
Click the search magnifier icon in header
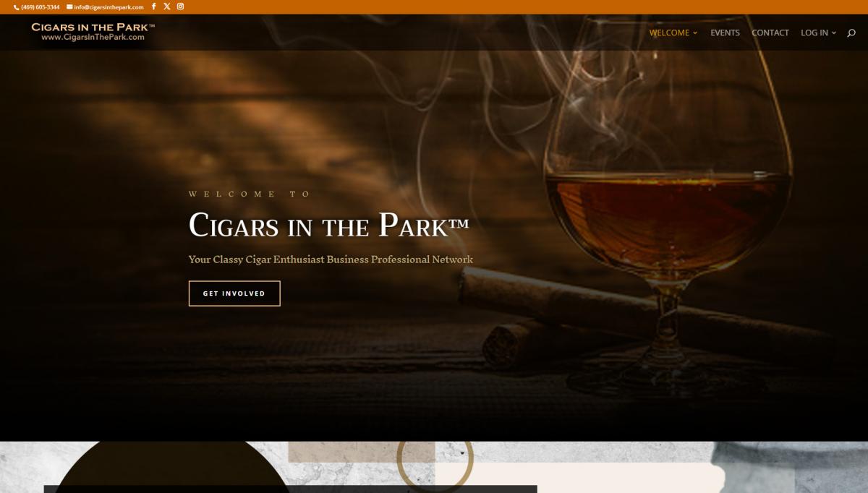point(851,33)
